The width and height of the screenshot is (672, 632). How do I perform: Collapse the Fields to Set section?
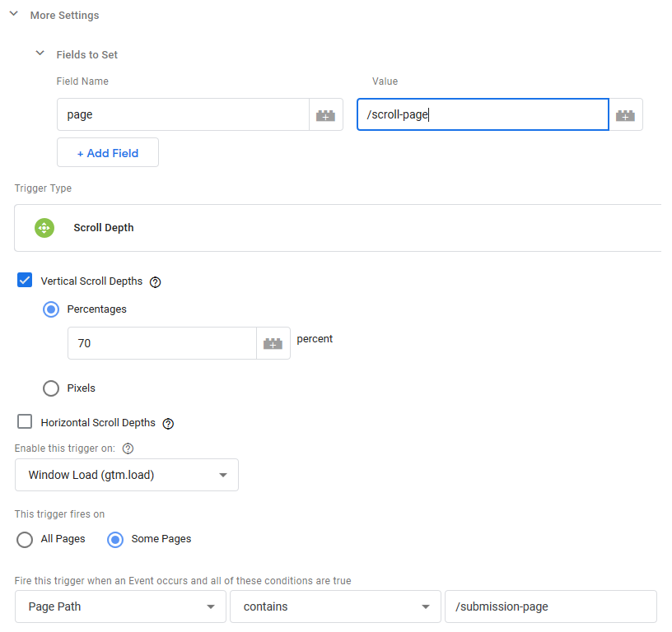40,53
